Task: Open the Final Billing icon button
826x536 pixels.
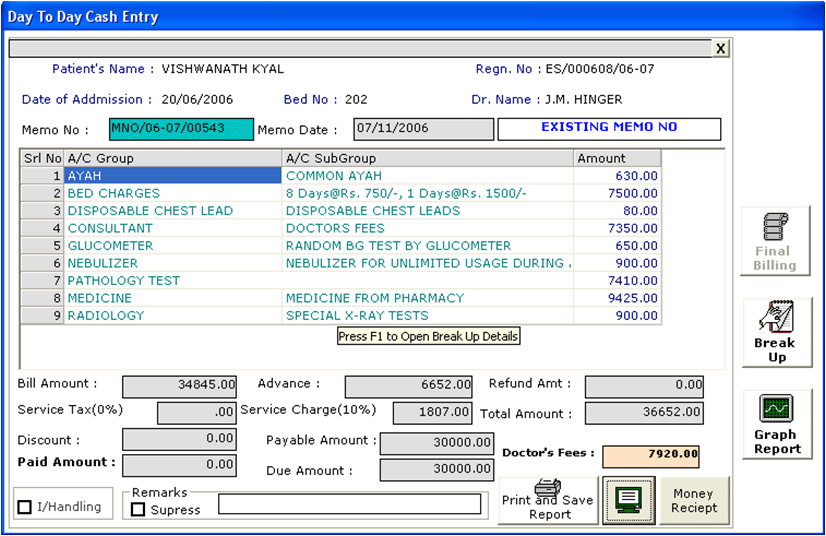Action: [775, 241]
